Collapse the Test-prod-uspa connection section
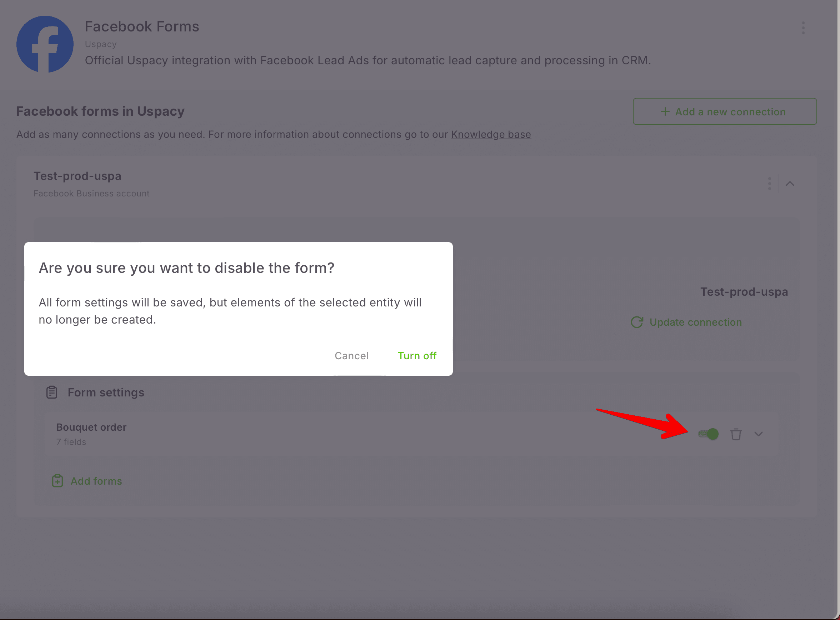Image resolution: width=840 pixels, height=620 pixels. pyautogui.click(x=790, y=184)
